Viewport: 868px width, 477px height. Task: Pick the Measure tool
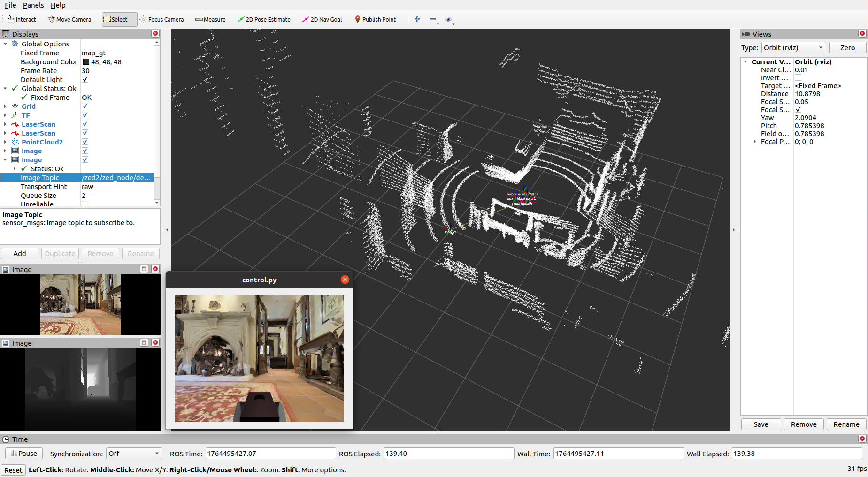pyautogui.click(x=210, y=19)
